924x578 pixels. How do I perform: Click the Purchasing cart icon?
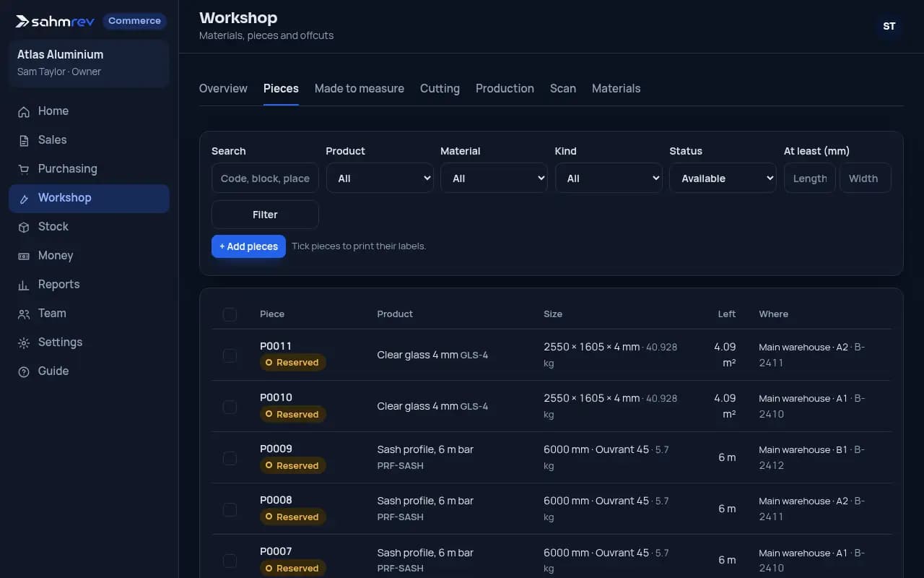pyautogui.click(x=24, y=169)
